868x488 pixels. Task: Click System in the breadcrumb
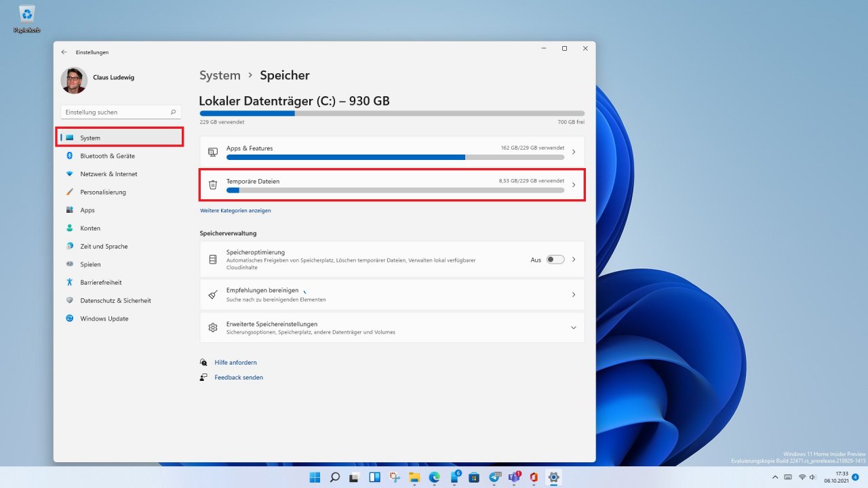pyautogui.click(x=220, y=75)
